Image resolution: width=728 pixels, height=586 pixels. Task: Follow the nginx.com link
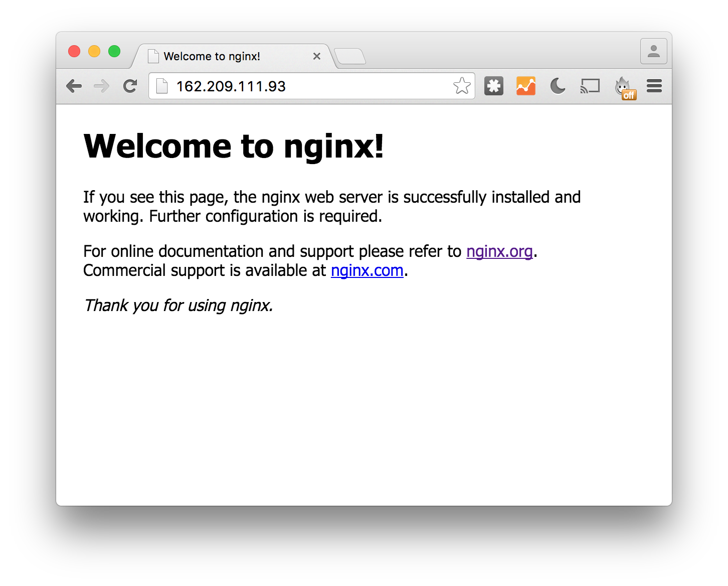pos(367,270)
